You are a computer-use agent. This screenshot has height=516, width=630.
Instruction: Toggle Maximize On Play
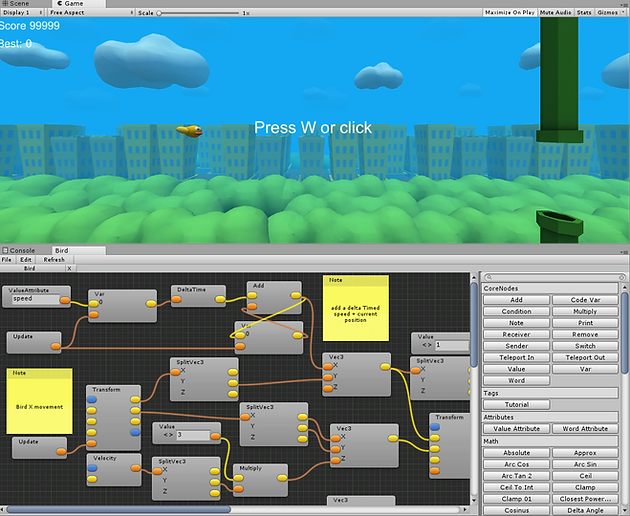[x=509, y=12]
